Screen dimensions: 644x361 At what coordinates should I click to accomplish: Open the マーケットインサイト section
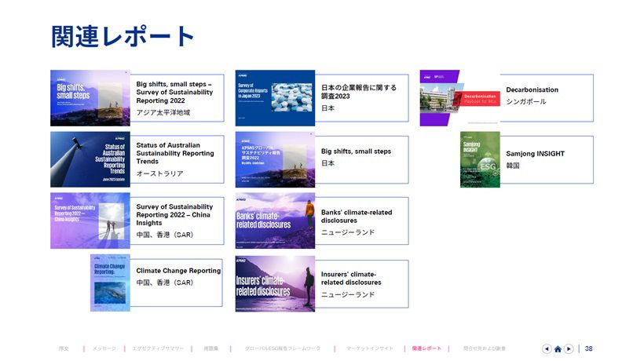click(x=369, y=348)
